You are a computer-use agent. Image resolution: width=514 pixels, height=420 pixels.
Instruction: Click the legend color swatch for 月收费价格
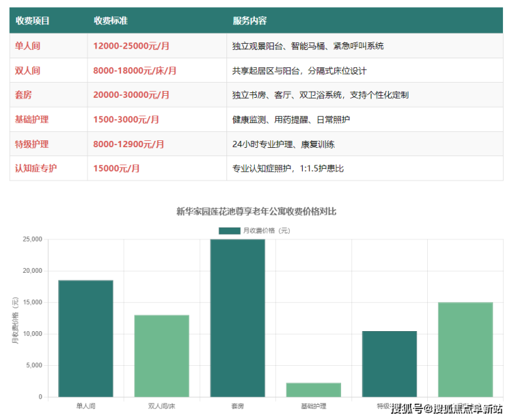click(x=229, y=230)
